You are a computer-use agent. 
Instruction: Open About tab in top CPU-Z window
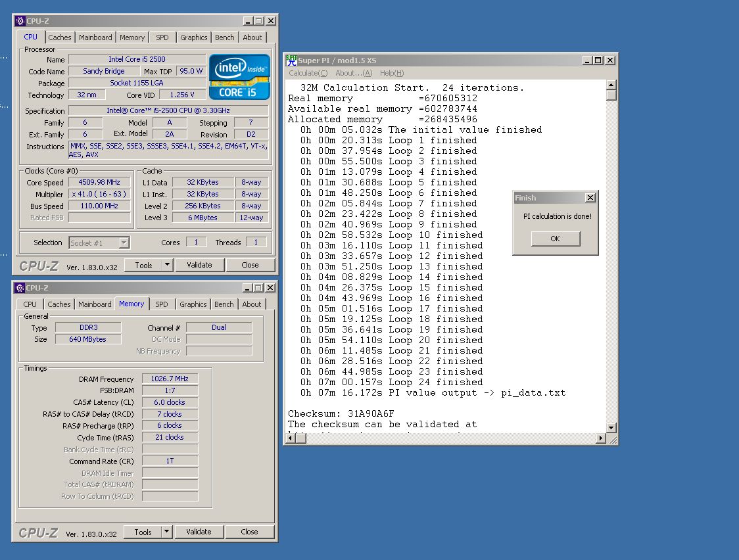(252, 37)
